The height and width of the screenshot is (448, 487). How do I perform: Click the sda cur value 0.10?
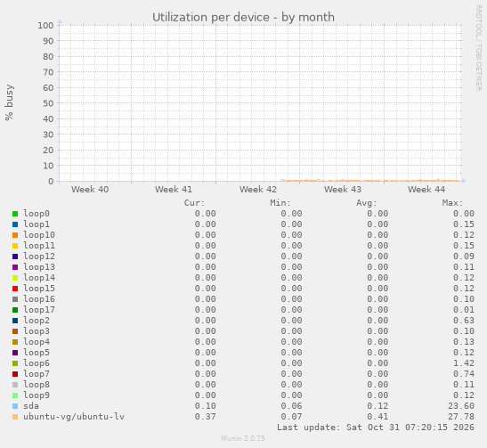[x=206, y=406]
